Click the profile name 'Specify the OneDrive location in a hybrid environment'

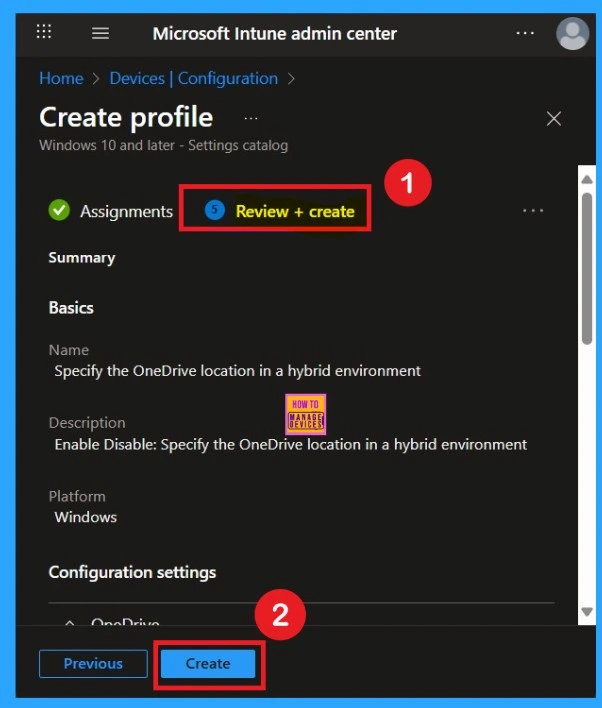coord(238,371)
